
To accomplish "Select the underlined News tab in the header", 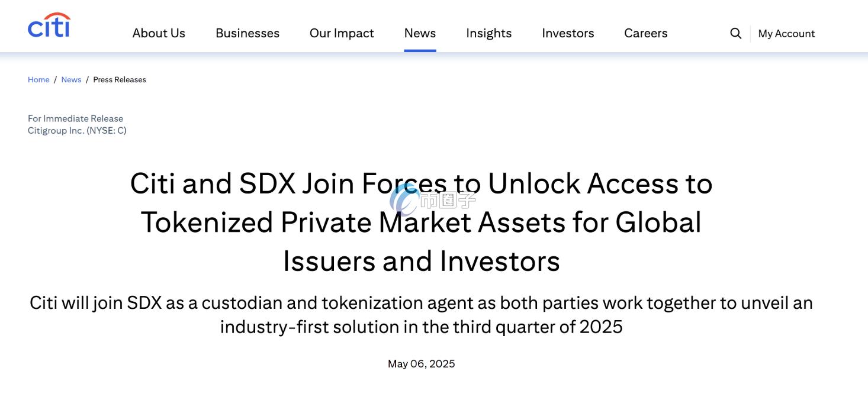I will [x=420, y=33].
